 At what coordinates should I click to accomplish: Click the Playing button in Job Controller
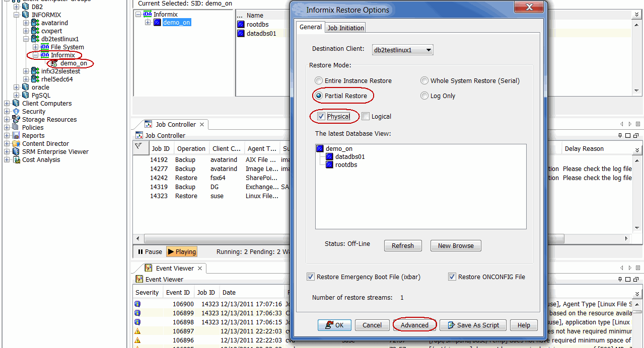point(182,251)
